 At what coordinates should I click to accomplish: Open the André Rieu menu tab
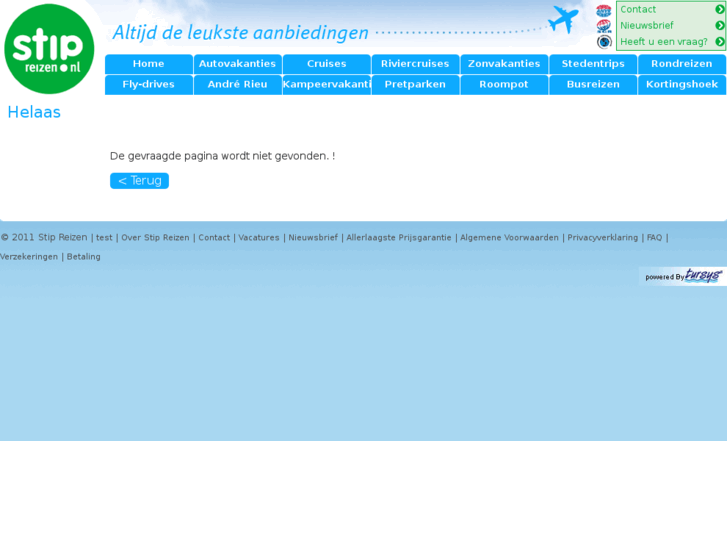pos(238,84)
